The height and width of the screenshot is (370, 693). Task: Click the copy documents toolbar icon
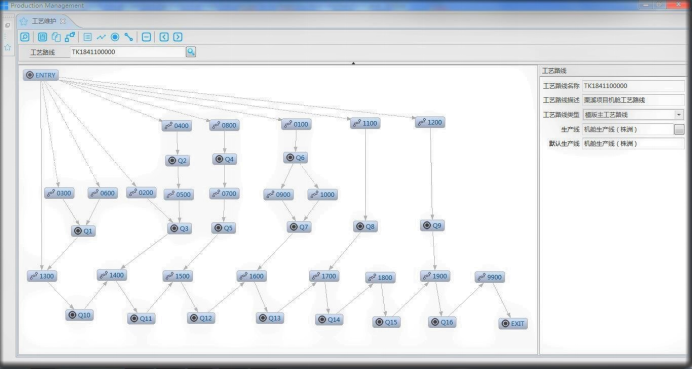click(56, 37)
